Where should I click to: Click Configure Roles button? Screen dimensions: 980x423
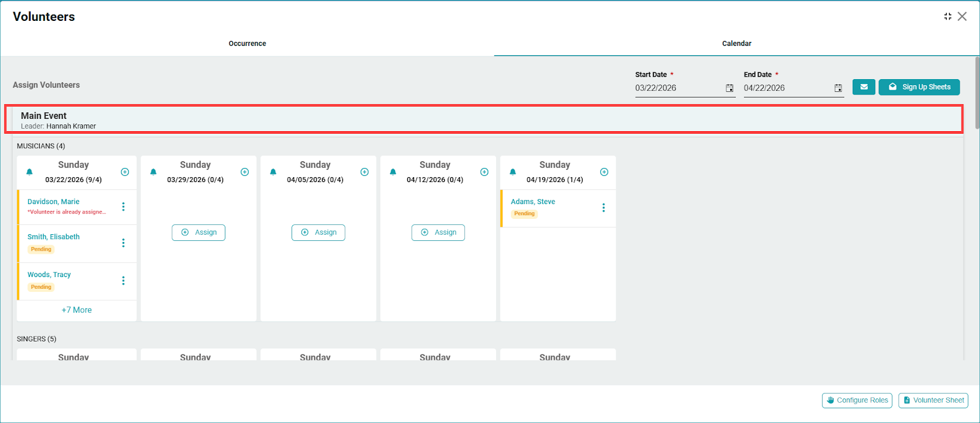click(x=857, y=400)
